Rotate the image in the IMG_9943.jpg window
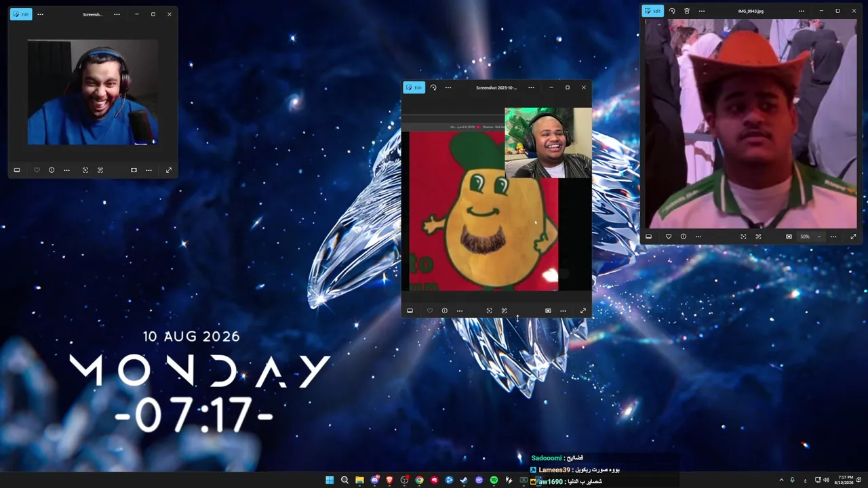 (672, 11)
